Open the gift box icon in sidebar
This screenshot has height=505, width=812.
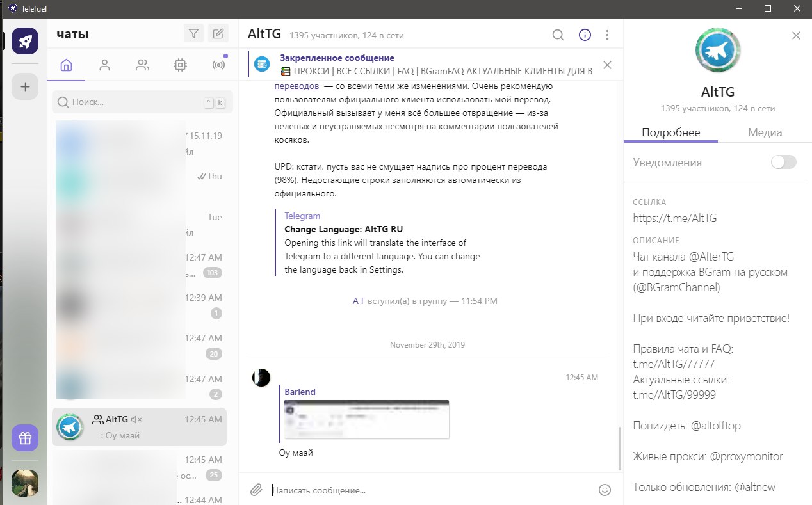25,438
